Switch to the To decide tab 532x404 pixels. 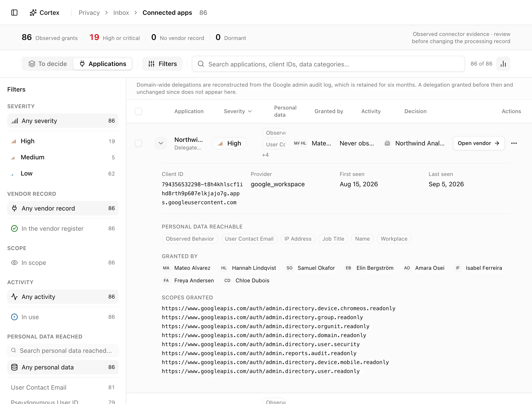pyautogui.click(x=48, y=64)
